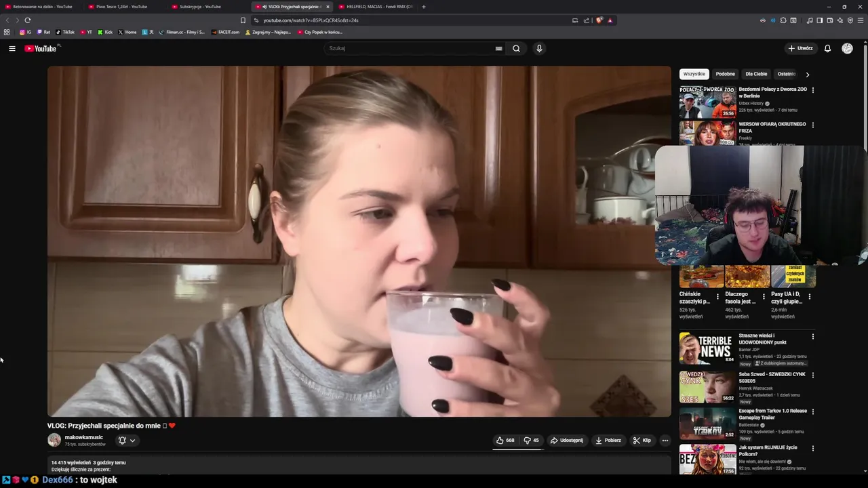Start voice search with microphone icon
Image resolution: width=868 pixels, height=488 pixels.
pos(539,48)
